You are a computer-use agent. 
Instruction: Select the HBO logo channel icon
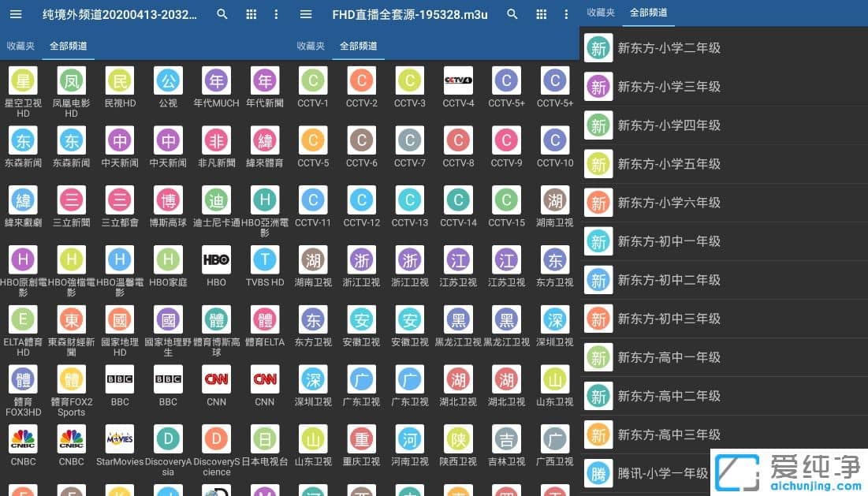click(x=216, y=259)
